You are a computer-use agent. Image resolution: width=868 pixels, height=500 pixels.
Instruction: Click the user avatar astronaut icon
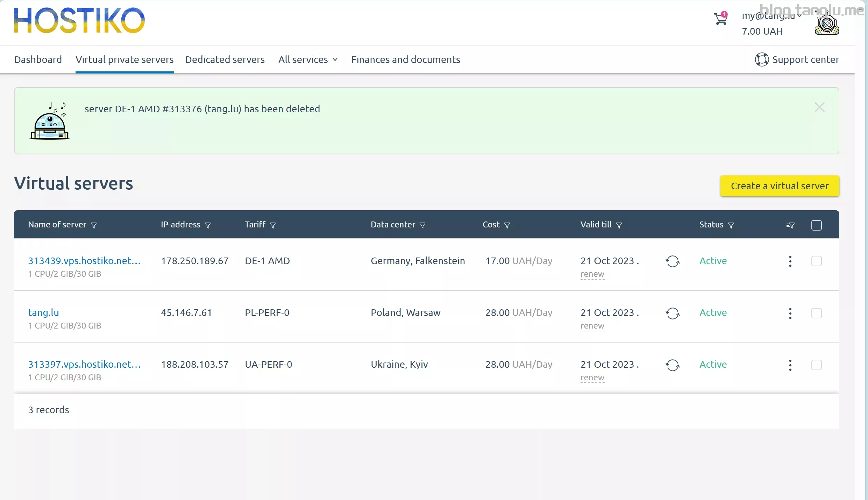pyautogui.click(x=827, y=23)
